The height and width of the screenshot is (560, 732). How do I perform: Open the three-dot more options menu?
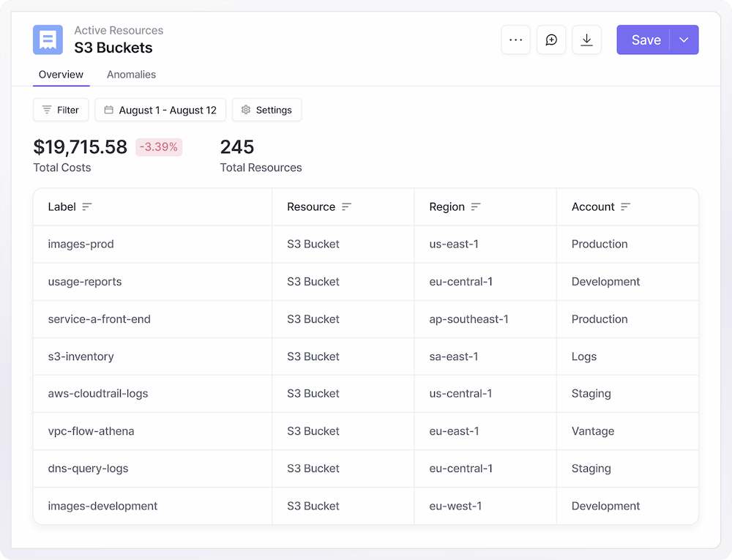515,40
